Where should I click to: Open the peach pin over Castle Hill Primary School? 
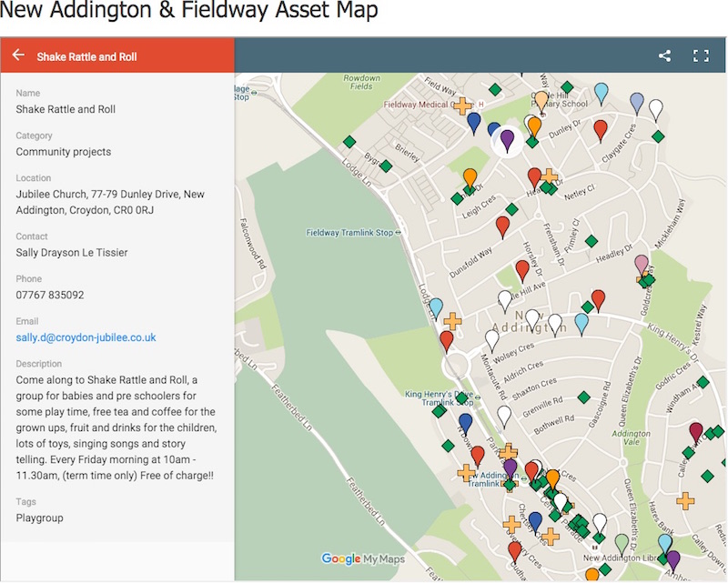[x=541, y=102]
